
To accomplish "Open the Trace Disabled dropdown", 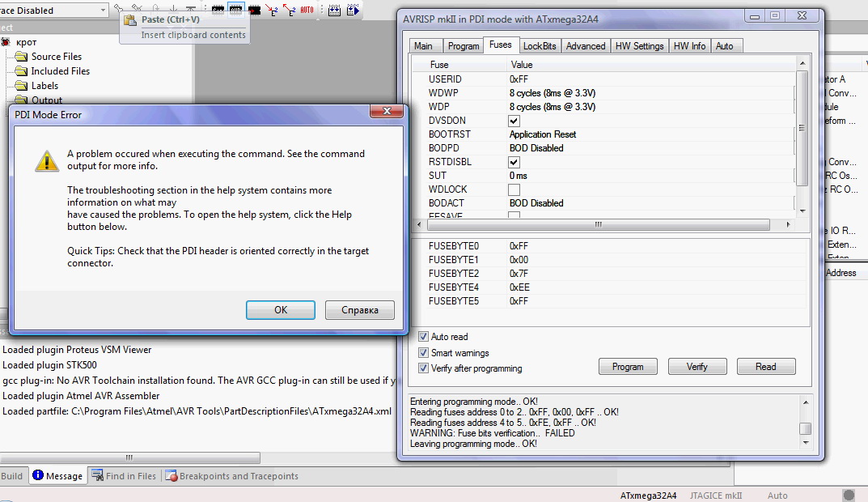I will point(103,10).
